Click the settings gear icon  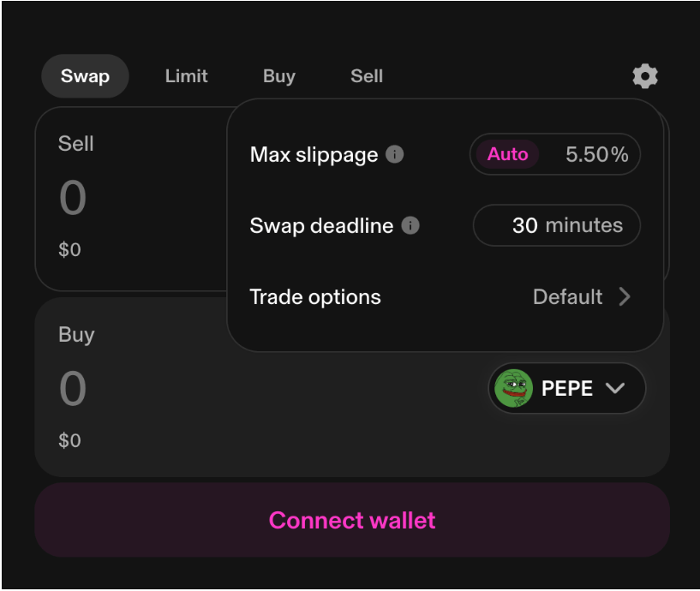pos(645,76)
